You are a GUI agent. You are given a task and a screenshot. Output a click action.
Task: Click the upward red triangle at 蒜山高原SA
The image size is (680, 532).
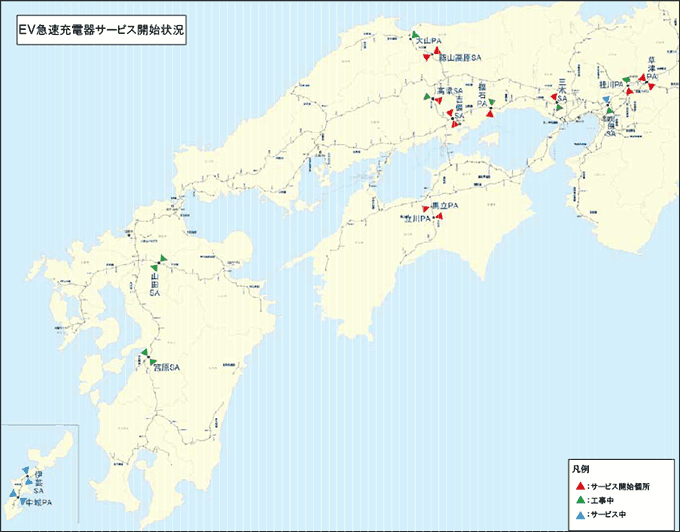click(x=437, y=51)
